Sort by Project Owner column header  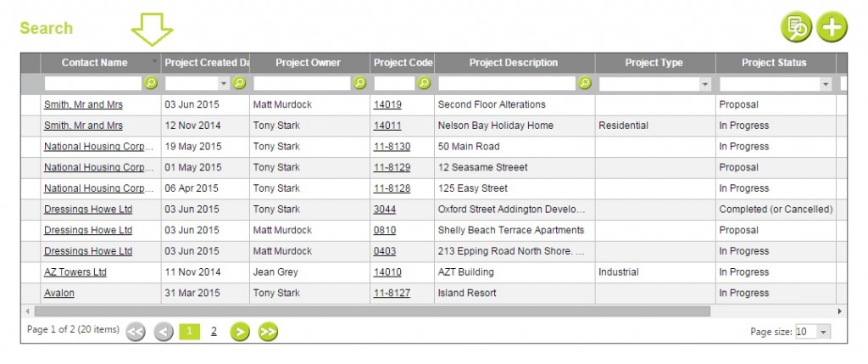coord(308,63)
